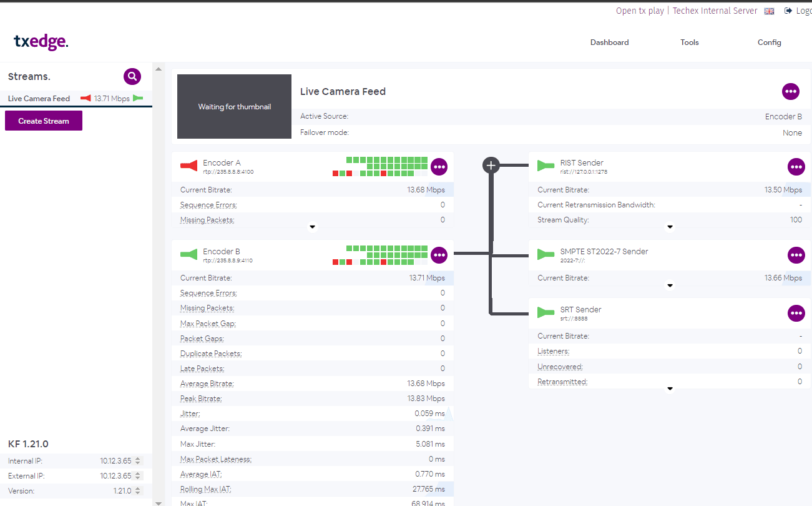
Task: Open the Tools menu
Action: (689, 42)
